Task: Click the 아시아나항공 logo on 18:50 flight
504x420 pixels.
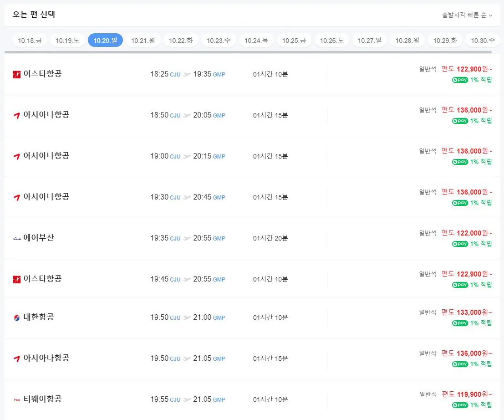Action: 17,115
